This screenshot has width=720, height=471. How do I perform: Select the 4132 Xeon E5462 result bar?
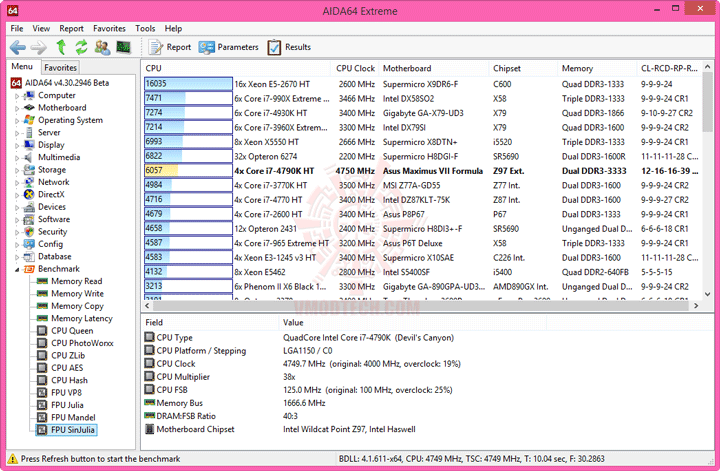188,272
